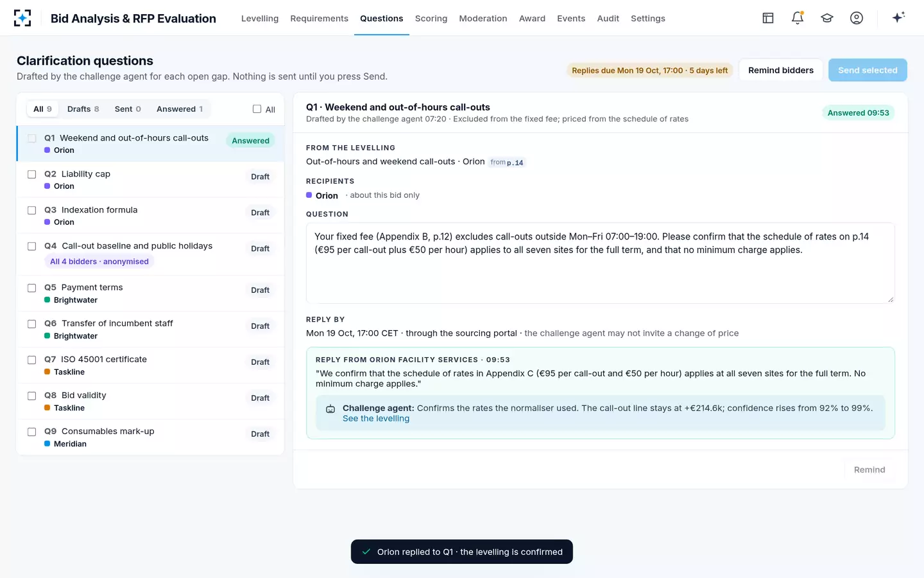Show Answered questions filter
The image size is (924, 578).
point(180,109)
